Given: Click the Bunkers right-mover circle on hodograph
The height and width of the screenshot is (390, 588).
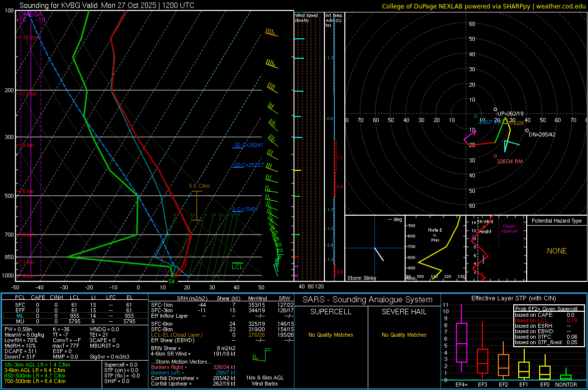Looking at the screenshot, I should pyautogui.click(x=495, y=156).
